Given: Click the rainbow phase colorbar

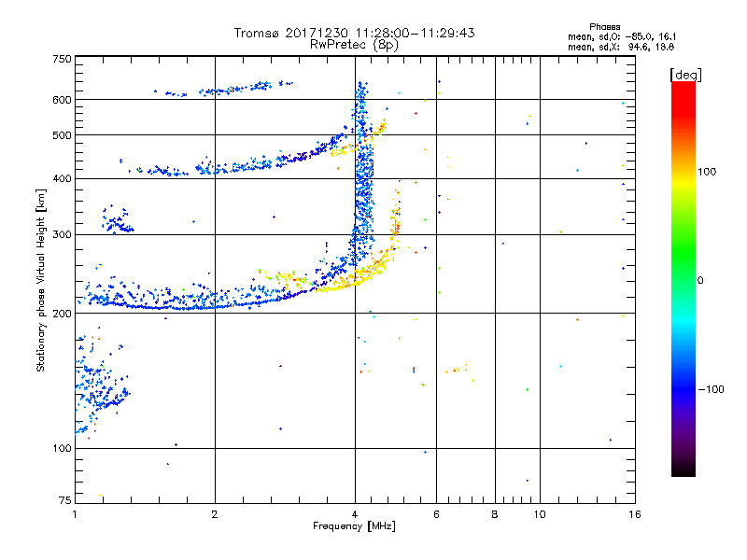Looking at the screenshot, I should (684, 278).
